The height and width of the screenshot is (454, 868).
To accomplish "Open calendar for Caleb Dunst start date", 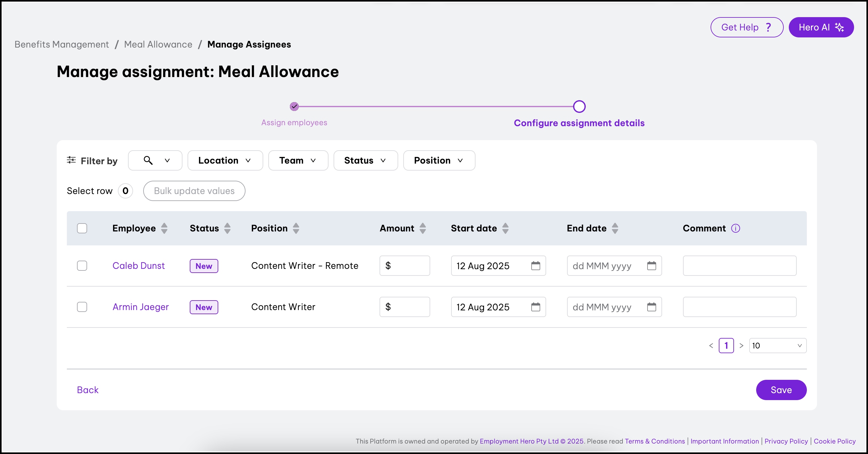I will click(x=535, y=266).
